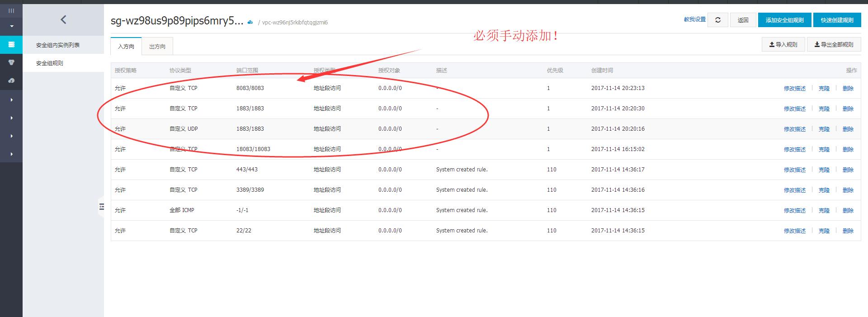Screen dimensions: 868x317
Task: Delete the 3389/3389 rule
Action: click(848, 190)
